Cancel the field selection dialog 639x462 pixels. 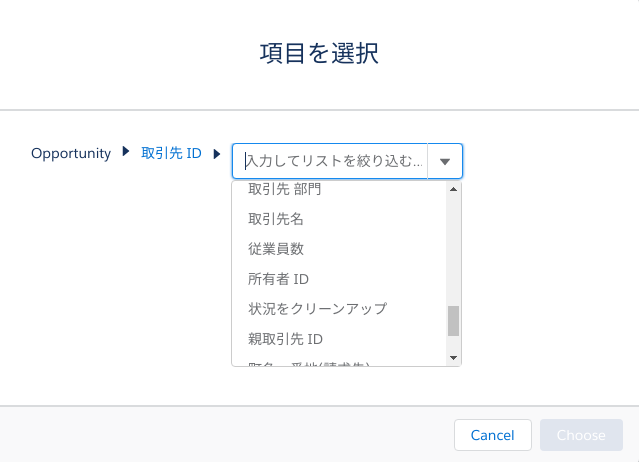(x=493, y=435)
